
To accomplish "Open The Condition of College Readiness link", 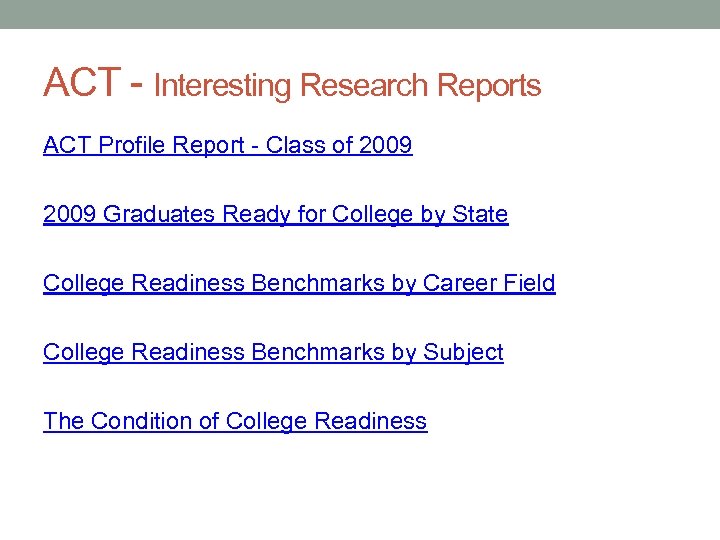I will point(234,422).
